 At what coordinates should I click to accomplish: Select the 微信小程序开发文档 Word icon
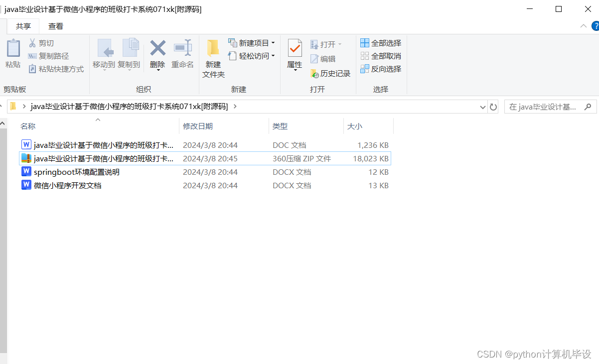click(x=26, y=185)
